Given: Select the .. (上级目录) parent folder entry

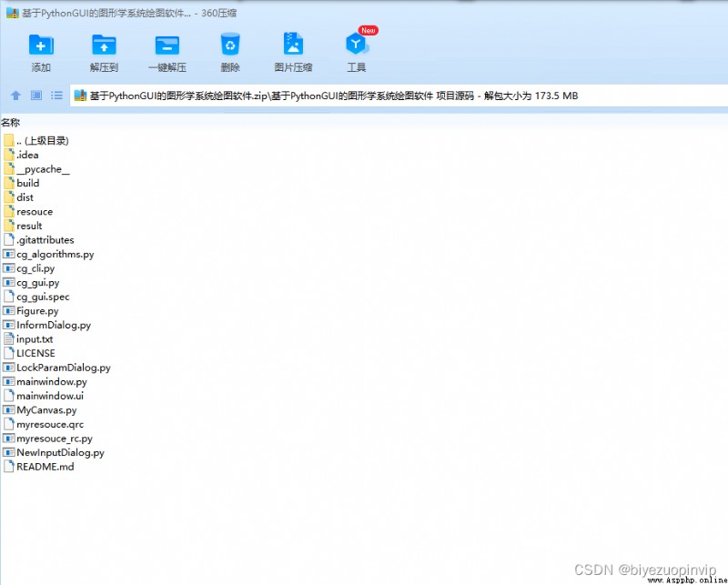Looking at the screenshot, I should point(35,141).
